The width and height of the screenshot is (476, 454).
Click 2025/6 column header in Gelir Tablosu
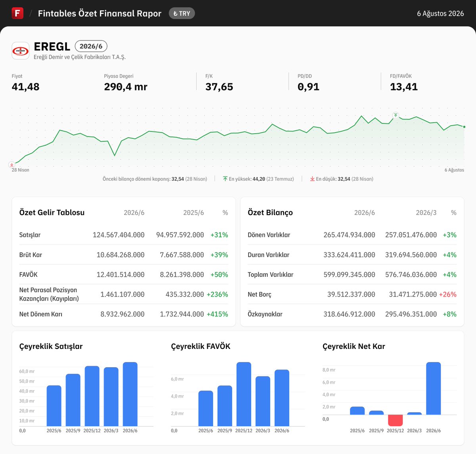pyautogui.click(x=194, y=213)
